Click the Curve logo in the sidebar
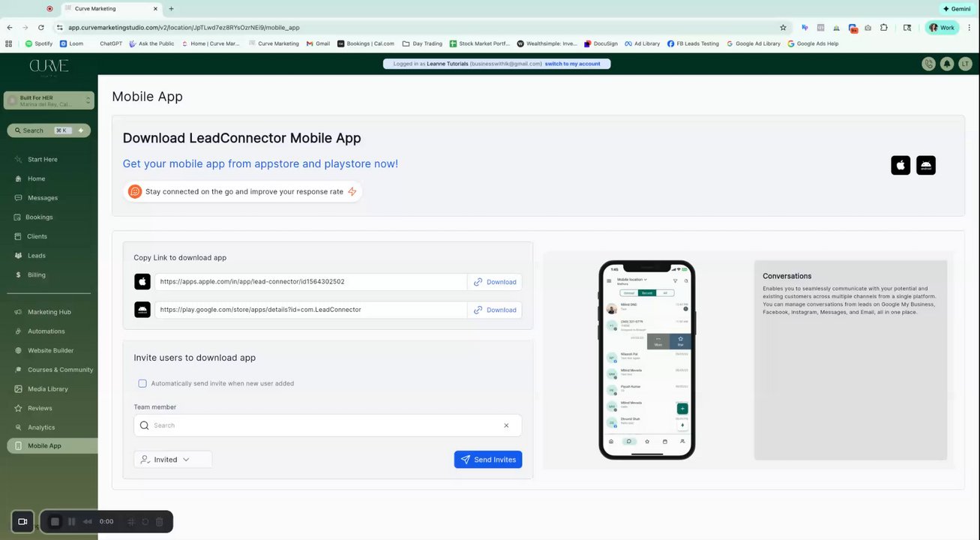This screenshot has width=980, height=540. pos(49,66)
